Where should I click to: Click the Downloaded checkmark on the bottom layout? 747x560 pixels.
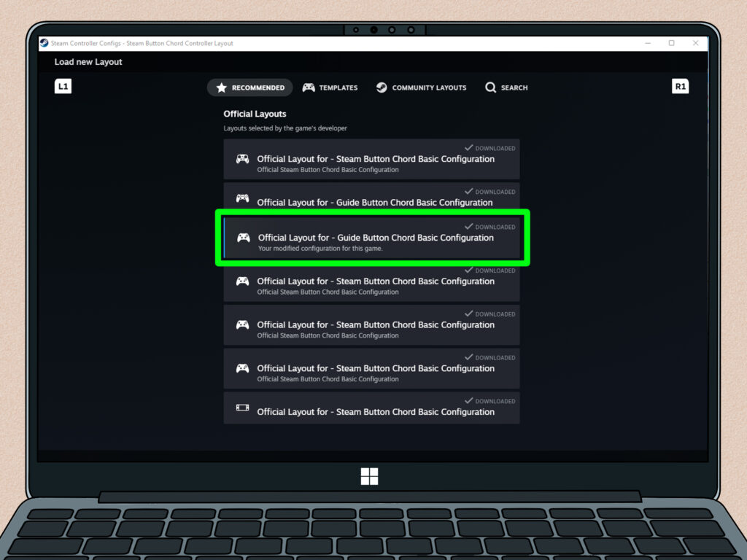pyautogui.click(x=469, y=401)
